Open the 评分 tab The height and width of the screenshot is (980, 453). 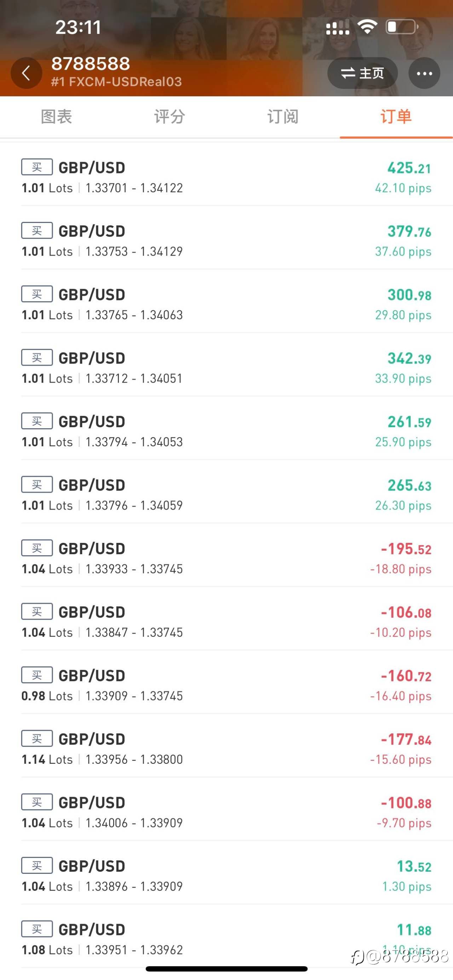(x=169, y=117)
